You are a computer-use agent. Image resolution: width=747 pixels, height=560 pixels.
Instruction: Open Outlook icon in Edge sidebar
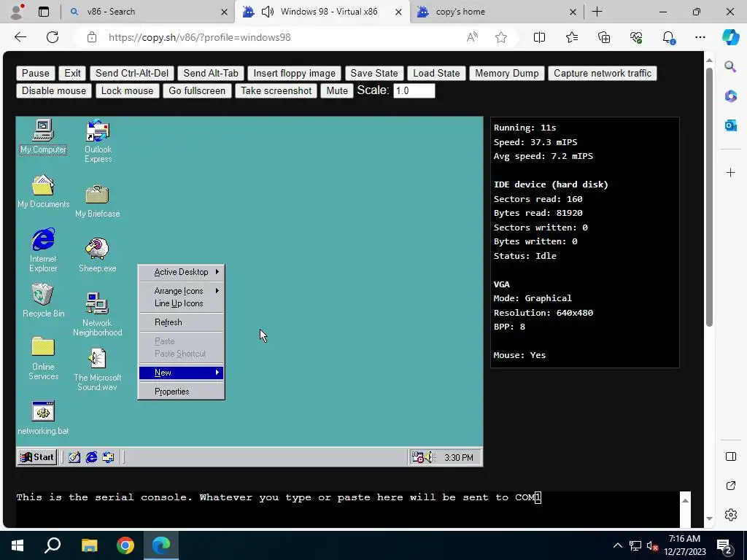click(730, 125)
